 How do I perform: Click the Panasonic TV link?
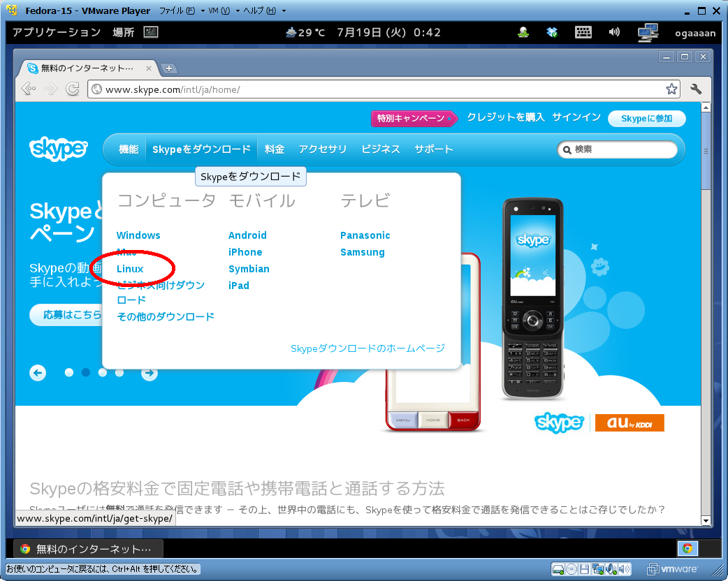pyautogui.click(x=365, y=235)
